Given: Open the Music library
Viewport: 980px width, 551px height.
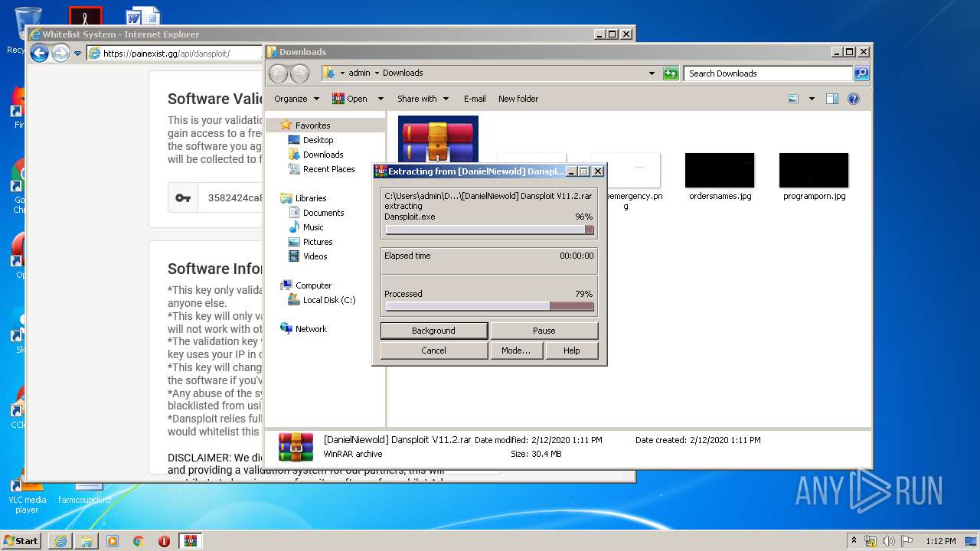Looking at the screenshot, I should 313,227.
